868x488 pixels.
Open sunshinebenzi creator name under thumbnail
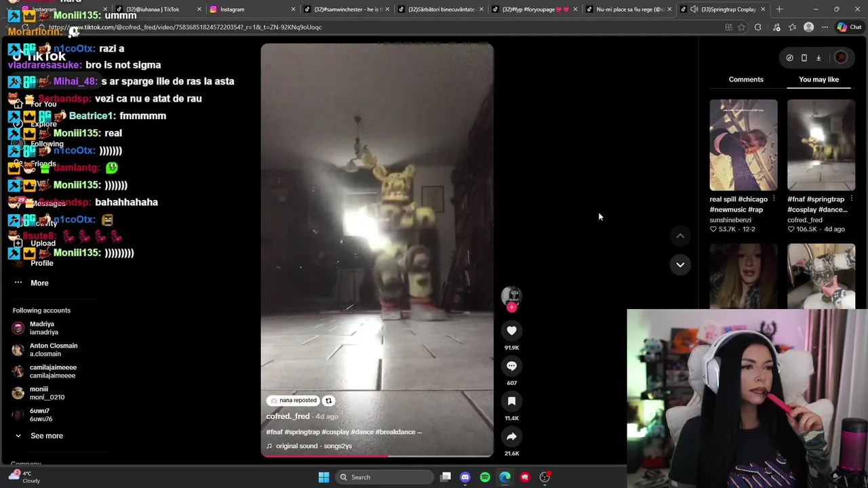730,220
